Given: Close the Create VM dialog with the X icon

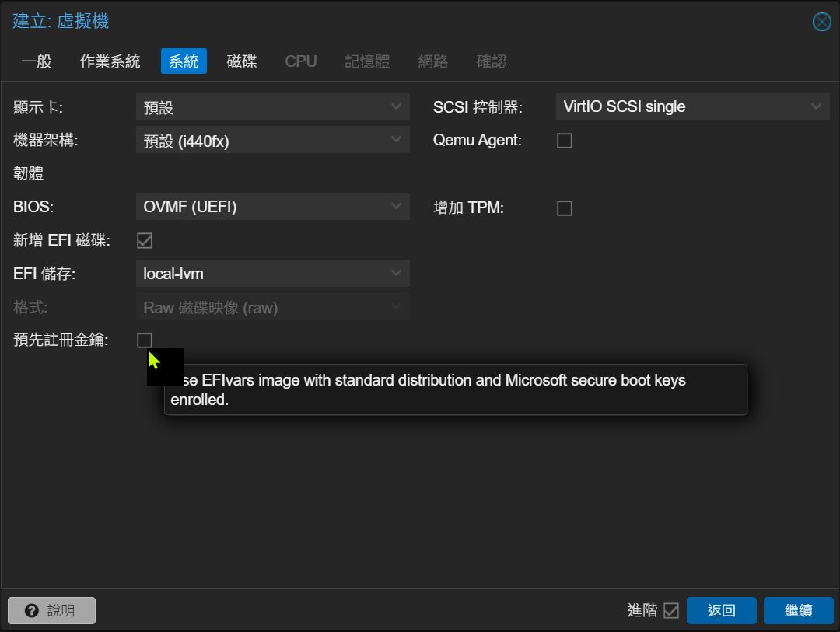Looking at the screenshot, I should coord(821,22).
